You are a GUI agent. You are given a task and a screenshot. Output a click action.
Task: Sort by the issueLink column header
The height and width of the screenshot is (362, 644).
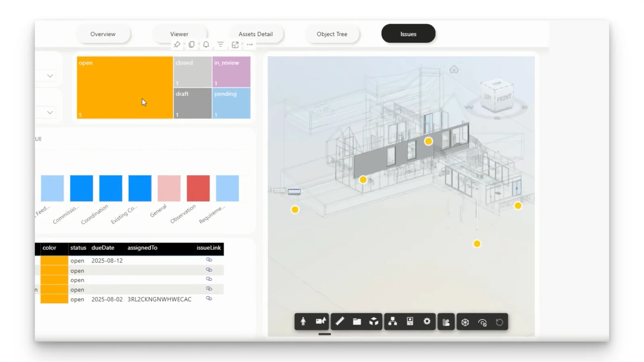[208, 248]
